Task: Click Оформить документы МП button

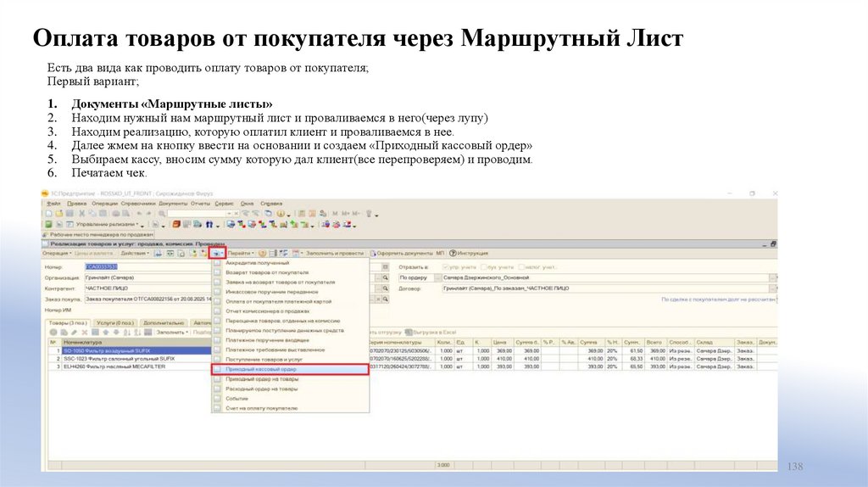Action: (408, 253)
